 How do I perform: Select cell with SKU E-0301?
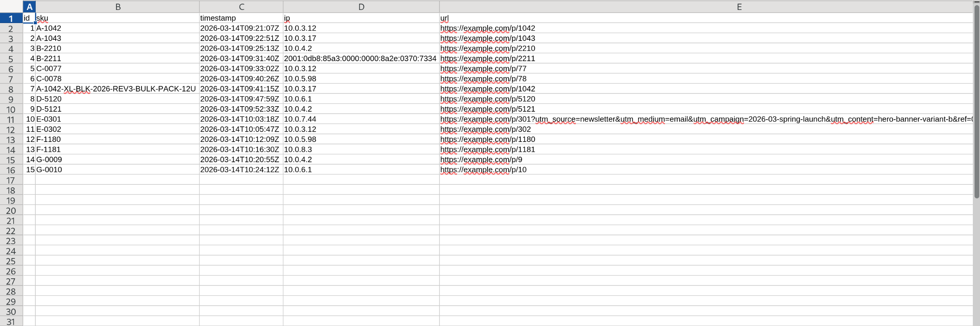(117, 119)
